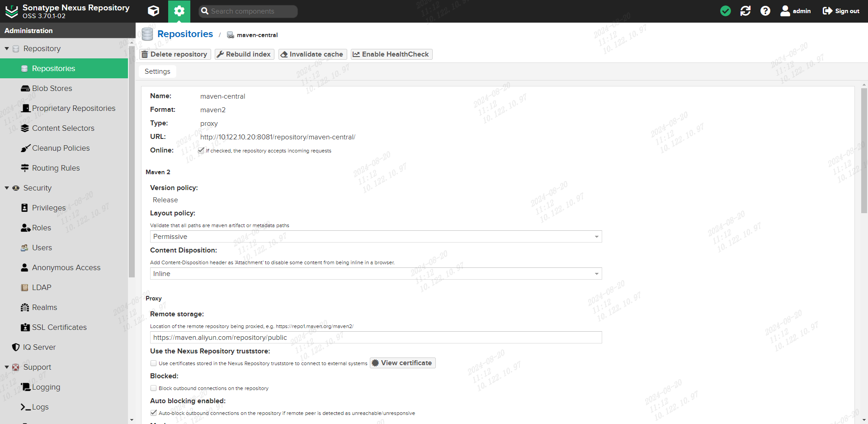
Task: Click the Refresh icon in header
Action: coord(745,11)
